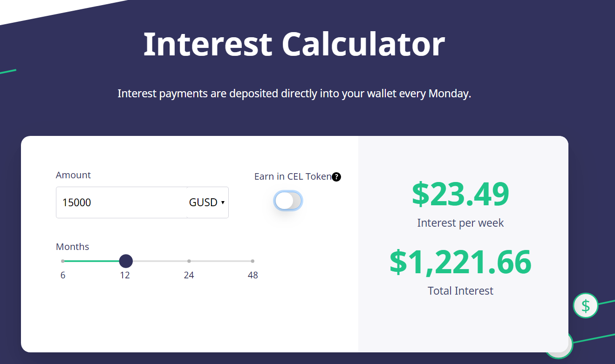Click the Earn in CEL Token label
615x364 pixels.
pyautogui.click(x=293, y=176)
